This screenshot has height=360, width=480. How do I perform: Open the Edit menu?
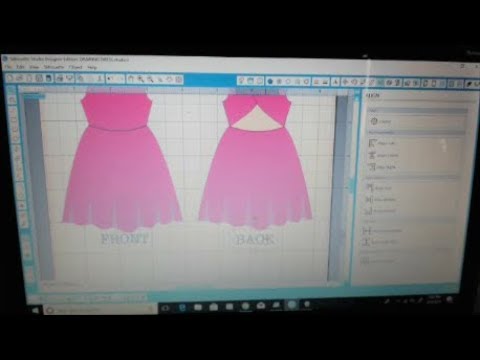pyautogui.click(x=21, y=67)
